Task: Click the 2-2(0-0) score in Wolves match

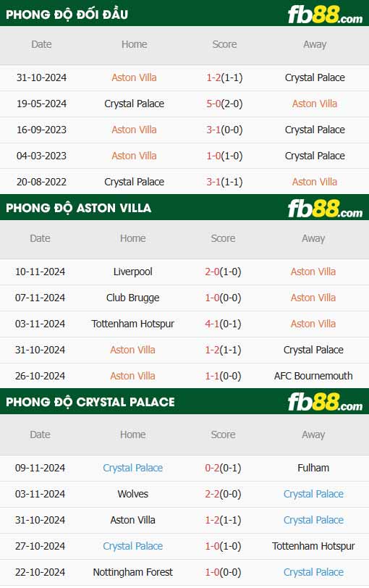Action: 224,494
